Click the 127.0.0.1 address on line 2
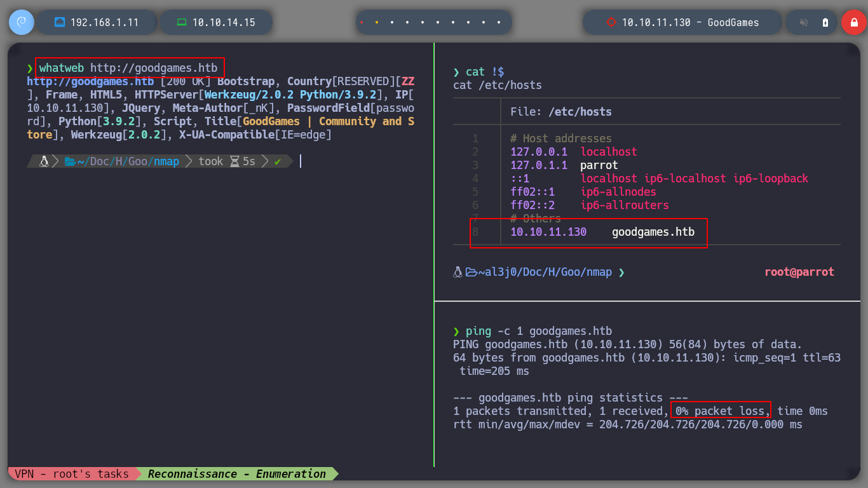 pyautogui.click(x=539, y=152)
